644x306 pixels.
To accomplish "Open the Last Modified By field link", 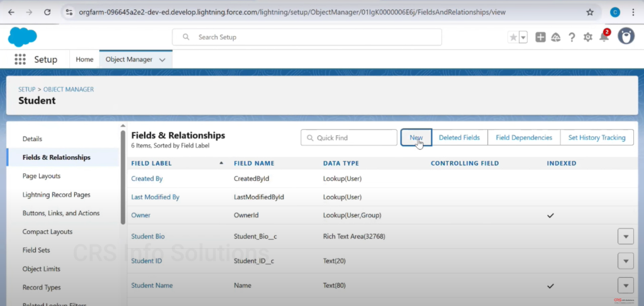I will click(155, 197).
